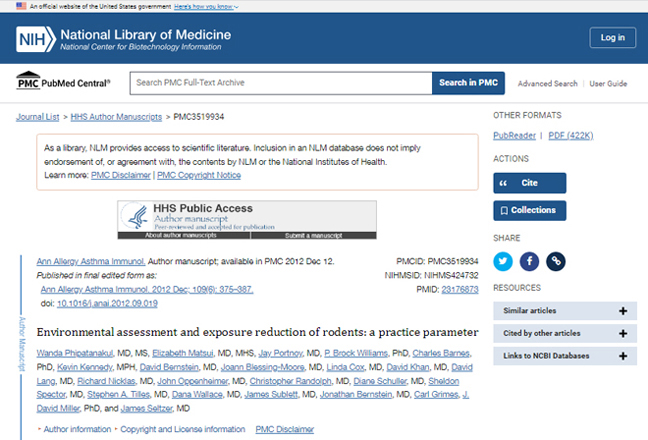Open the PubReader format link
This screenshot has height=440, width=648.
(x=515, y=136)
